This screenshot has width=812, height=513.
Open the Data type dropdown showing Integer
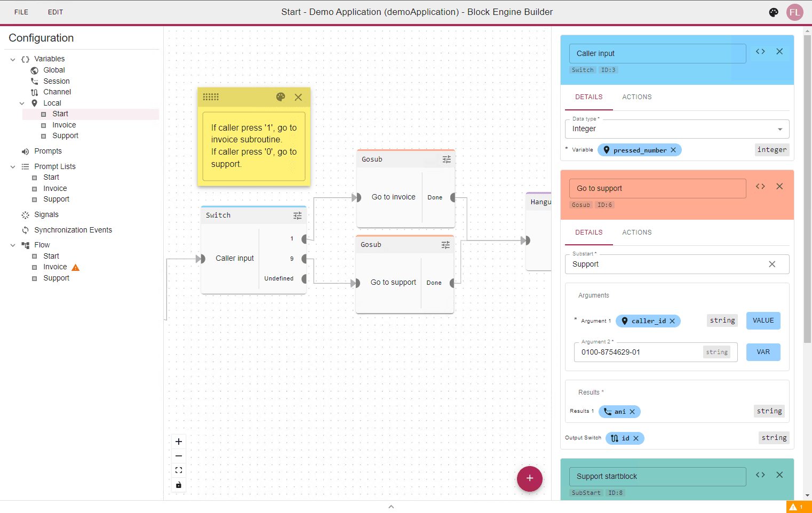(676, 129)
